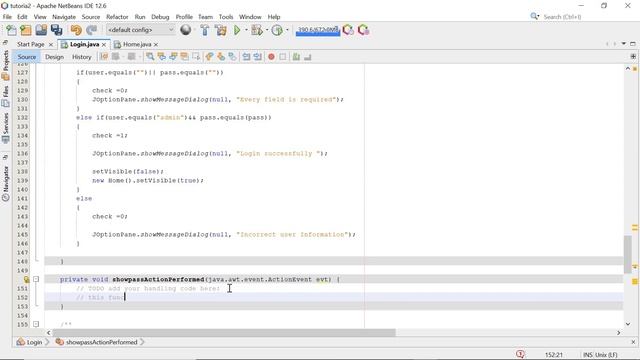Click the Redo arrow icon

(x=91, y=30)
